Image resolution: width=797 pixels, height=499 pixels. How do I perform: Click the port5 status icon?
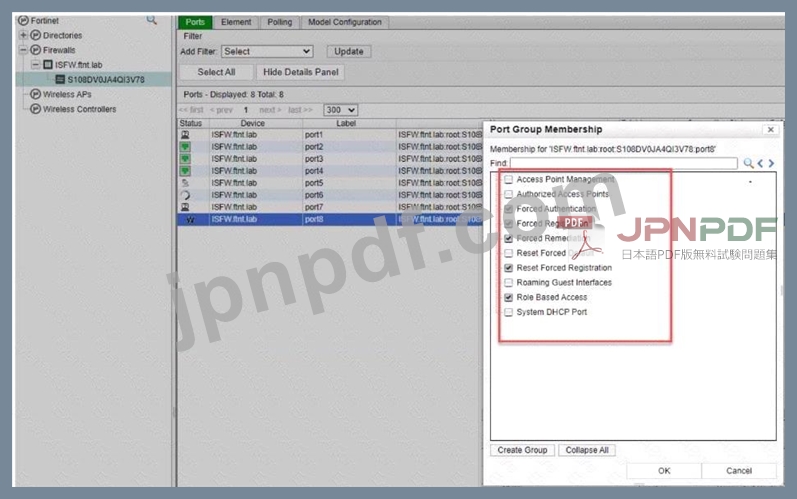click(x=185, y=183)
